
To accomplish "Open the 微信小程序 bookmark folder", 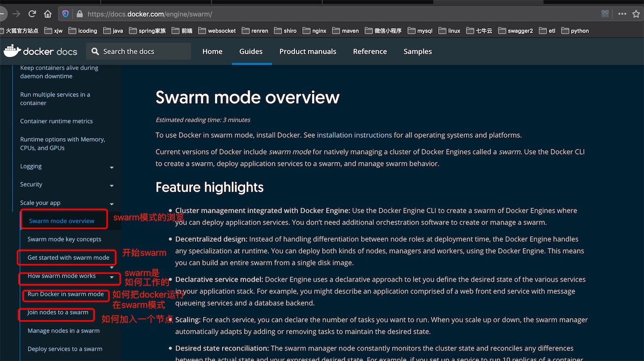I will click(383, 30).
